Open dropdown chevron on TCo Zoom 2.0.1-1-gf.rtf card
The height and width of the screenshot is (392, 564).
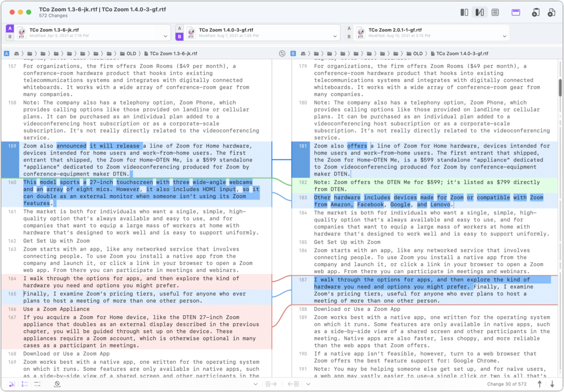point(504,36)
